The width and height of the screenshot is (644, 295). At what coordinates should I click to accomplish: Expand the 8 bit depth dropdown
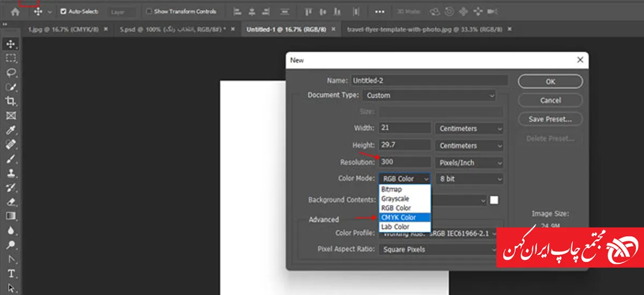click(x=470, y=179)
